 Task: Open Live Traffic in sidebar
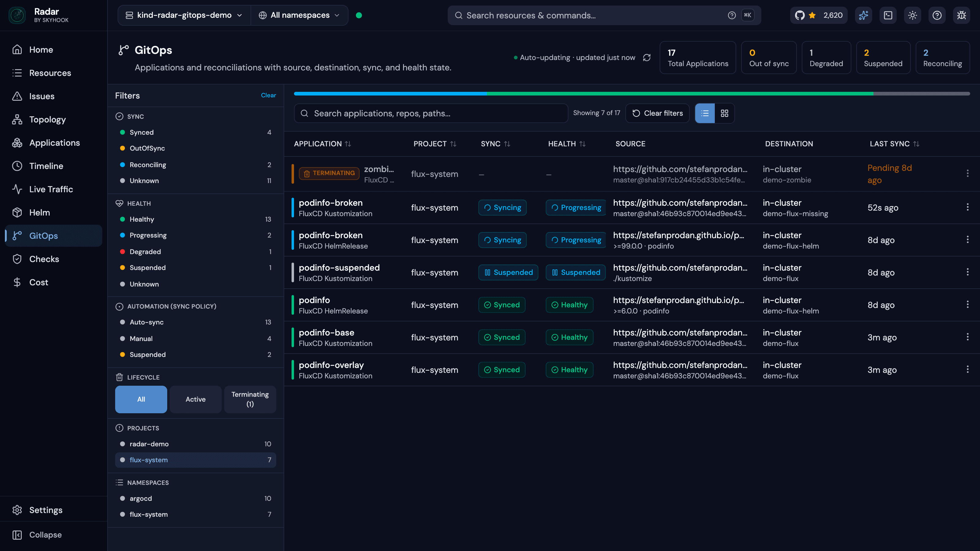pyautogui.click(x=53, y=189)
